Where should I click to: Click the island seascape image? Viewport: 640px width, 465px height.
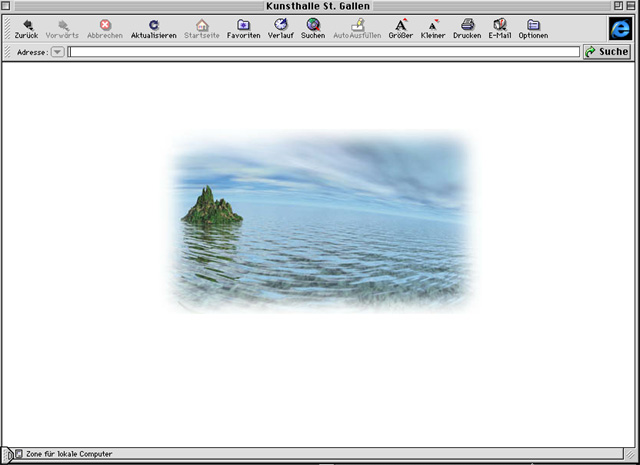coord(320,222)
